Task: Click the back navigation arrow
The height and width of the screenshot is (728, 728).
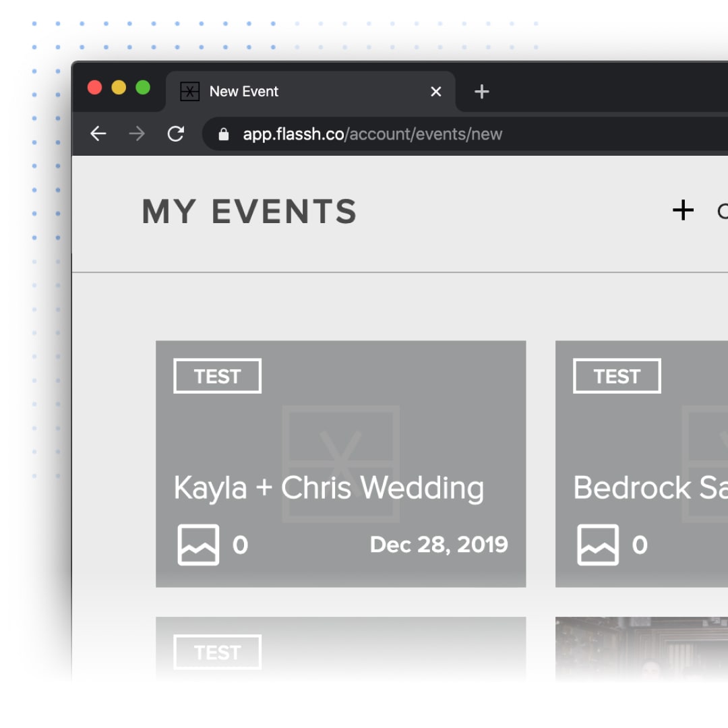Action: pyautogui.click(x=98, y=133)
